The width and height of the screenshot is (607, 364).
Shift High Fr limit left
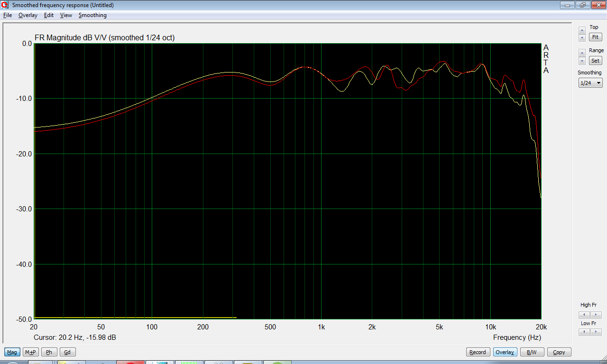tap(584, 315)
